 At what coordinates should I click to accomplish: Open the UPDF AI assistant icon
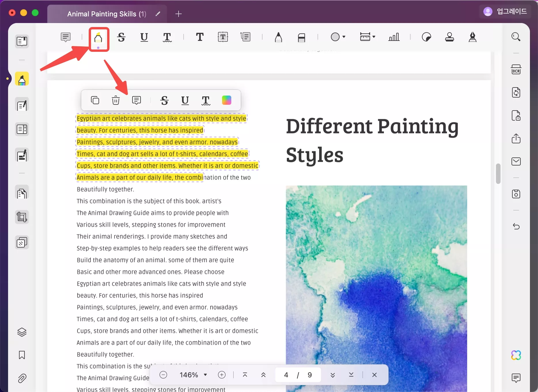516,355
